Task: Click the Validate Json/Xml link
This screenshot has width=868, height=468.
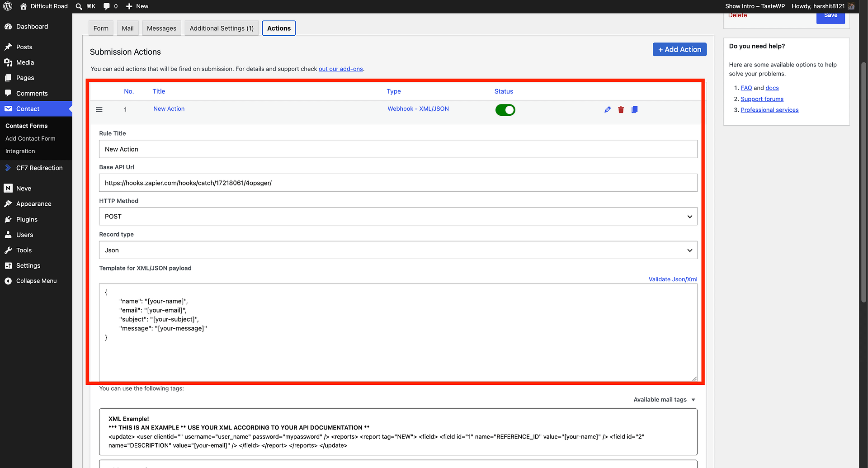Action: point(673,279)
